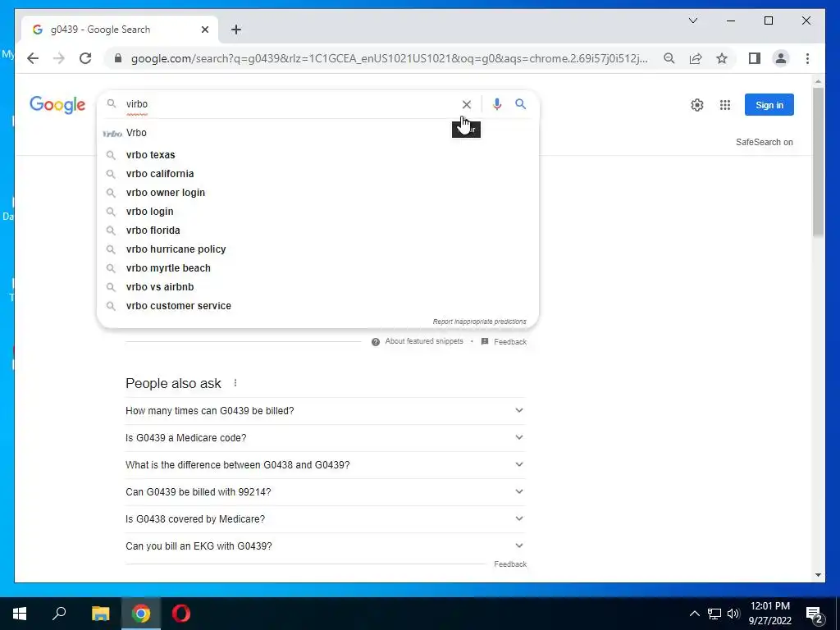
Task: Open volume control in system tray
Action: pyautogui.click(x=733, y=614)
